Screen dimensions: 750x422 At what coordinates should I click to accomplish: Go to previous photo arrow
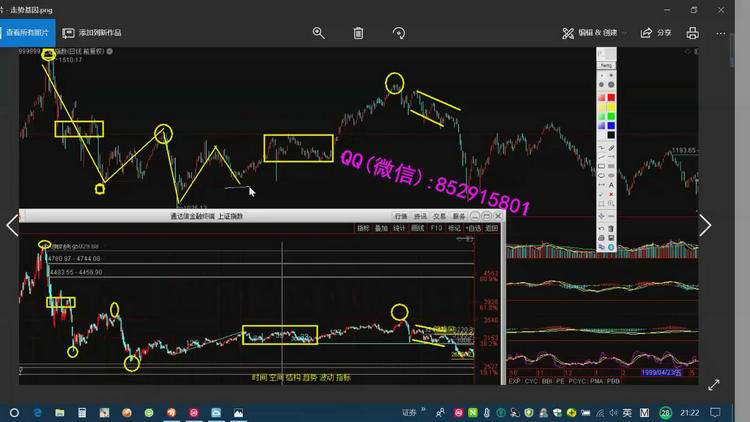click(12, 225)
